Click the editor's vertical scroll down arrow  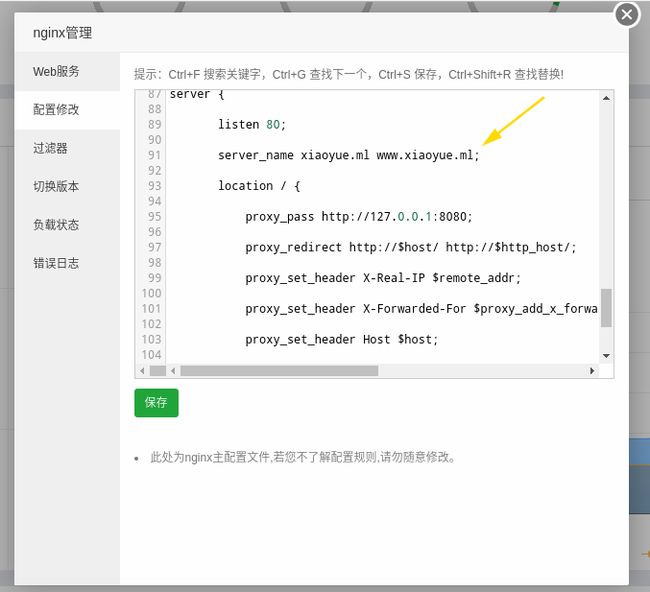[606, 356]
